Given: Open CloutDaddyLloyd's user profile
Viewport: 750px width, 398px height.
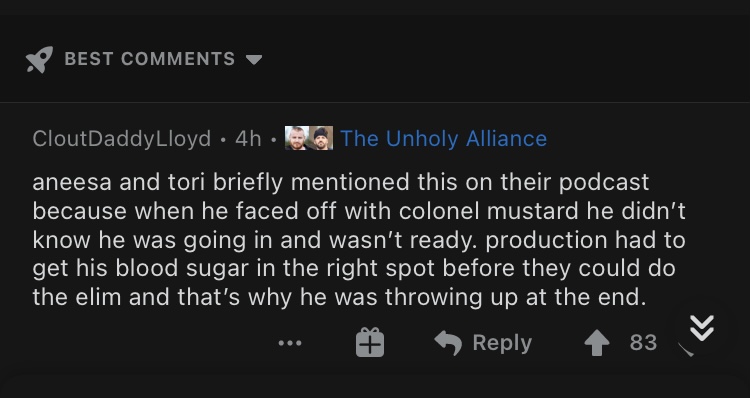Looking at the screenshot, I should (121, 139).
